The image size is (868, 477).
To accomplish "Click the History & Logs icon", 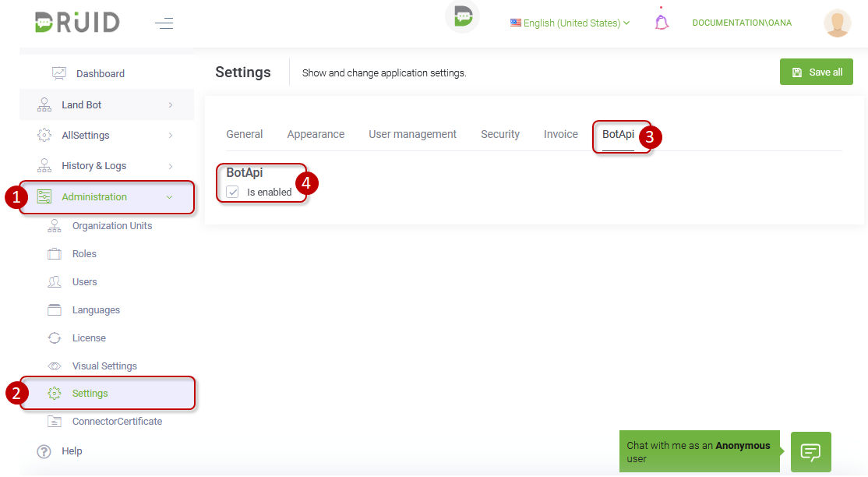I will [44, 166].
